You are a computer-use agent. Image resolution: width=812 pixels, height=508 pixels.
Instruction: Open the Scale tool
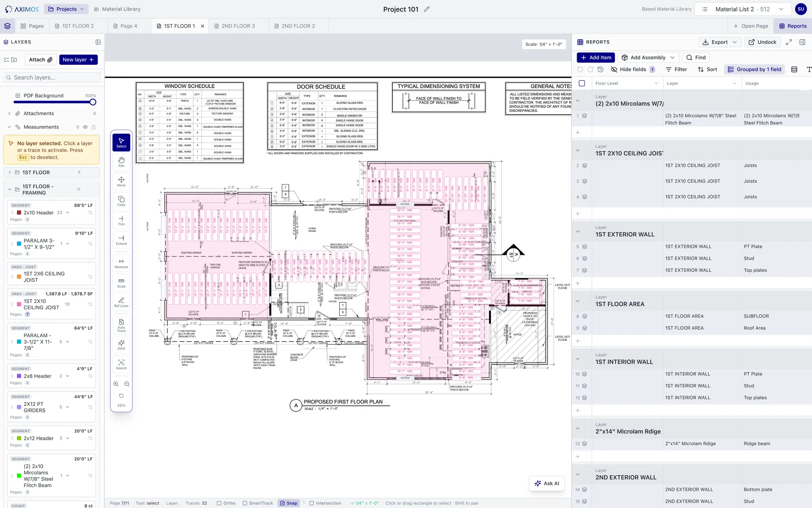(x=121, y=283)
